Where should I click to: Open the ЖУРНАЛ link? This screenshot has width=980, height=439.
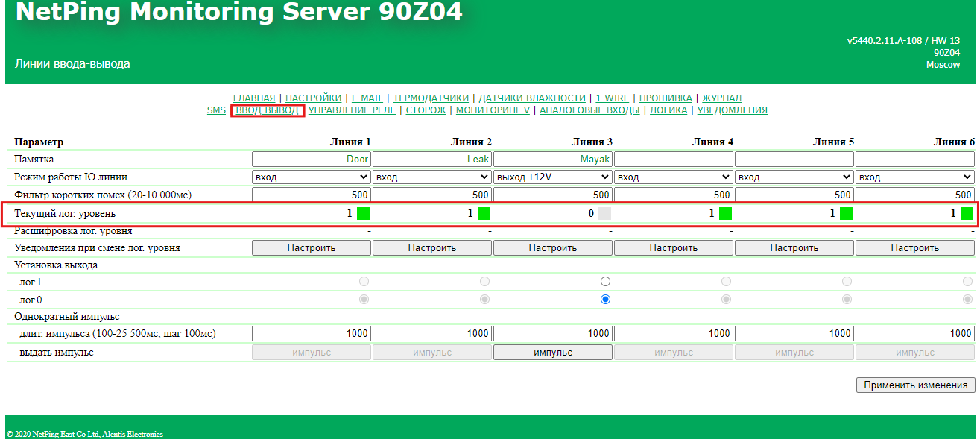[x=721, y=98]
